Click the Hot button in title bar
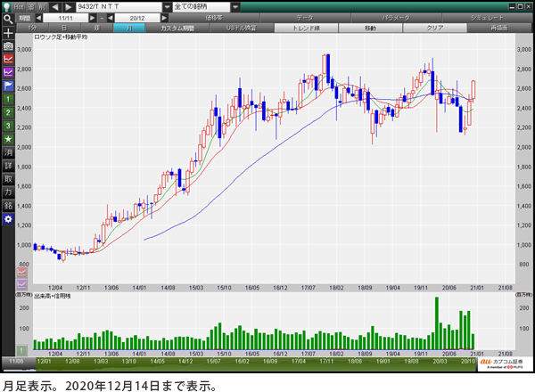The height and width of the screenshot is (392, 535). tap(19, 7)
